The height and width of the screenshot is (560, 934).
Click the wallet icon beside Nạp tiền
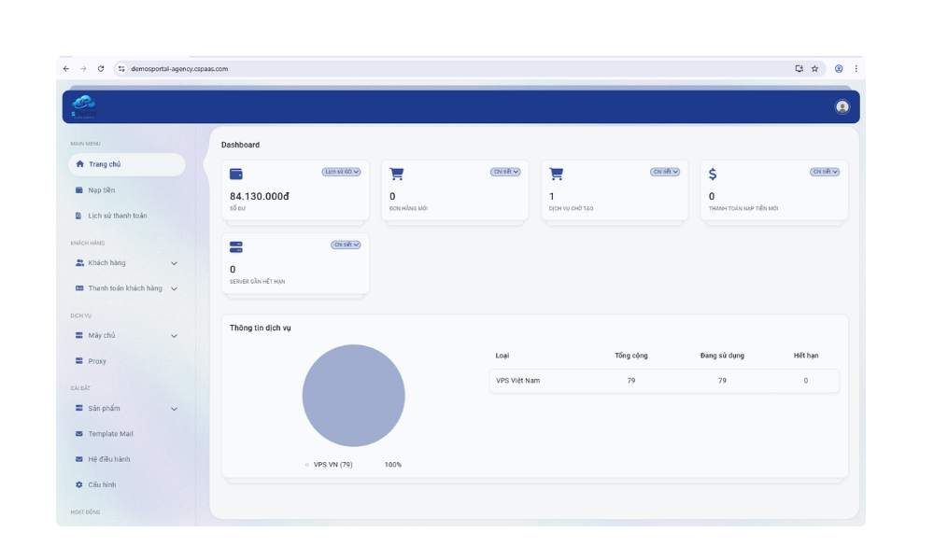(x=78, y=189)
